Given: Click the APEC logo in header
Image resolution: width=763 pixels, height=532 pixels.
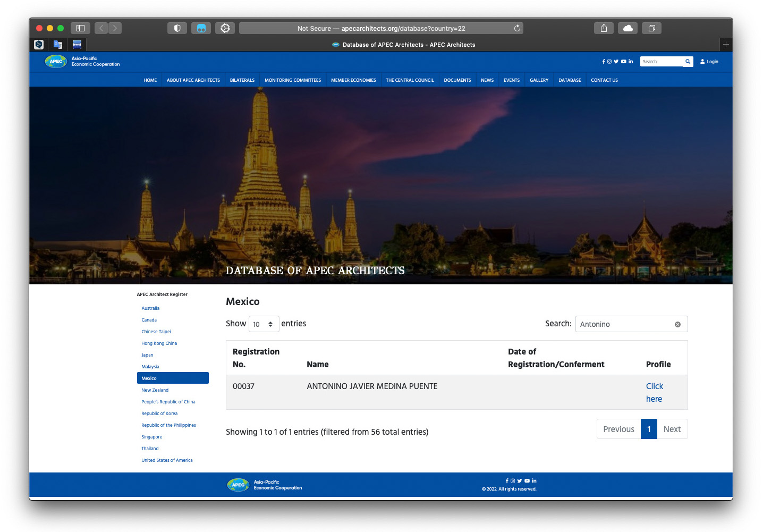Looking at the screenshot, I should point(56,62).
